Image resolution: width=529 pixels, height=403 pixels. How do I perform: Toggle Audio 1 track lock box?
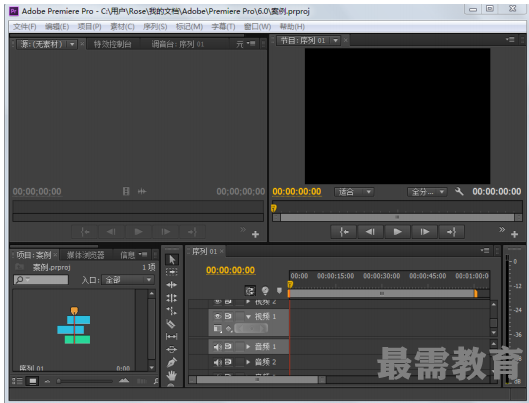click(x=240, y=347)
